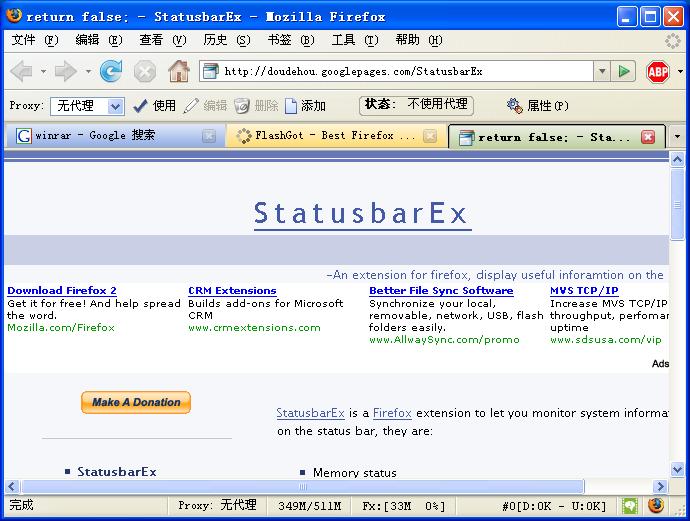Click the StatusbarEx sidebar list item
Screen dimensions: 690x521
point(117,472)
